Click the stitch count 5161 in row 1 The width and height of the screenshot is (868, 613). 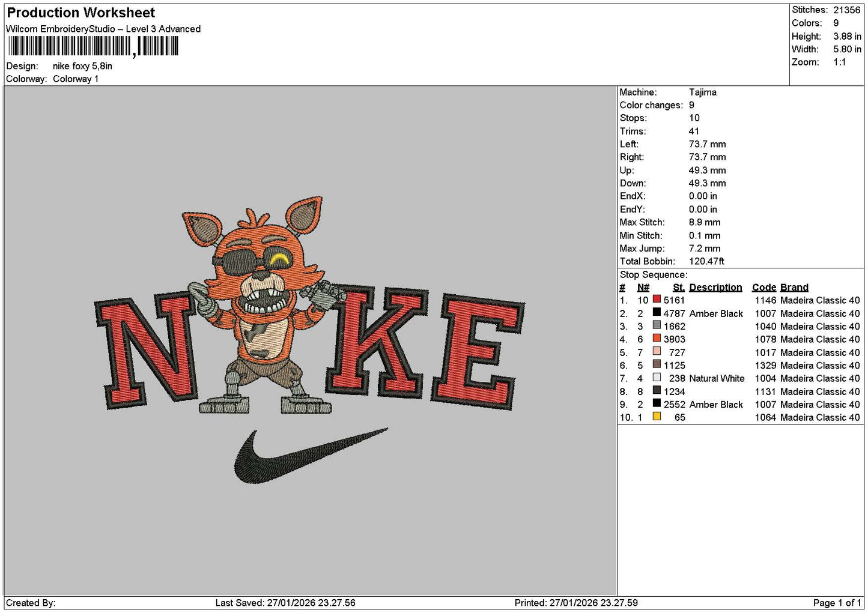[674, 300]
